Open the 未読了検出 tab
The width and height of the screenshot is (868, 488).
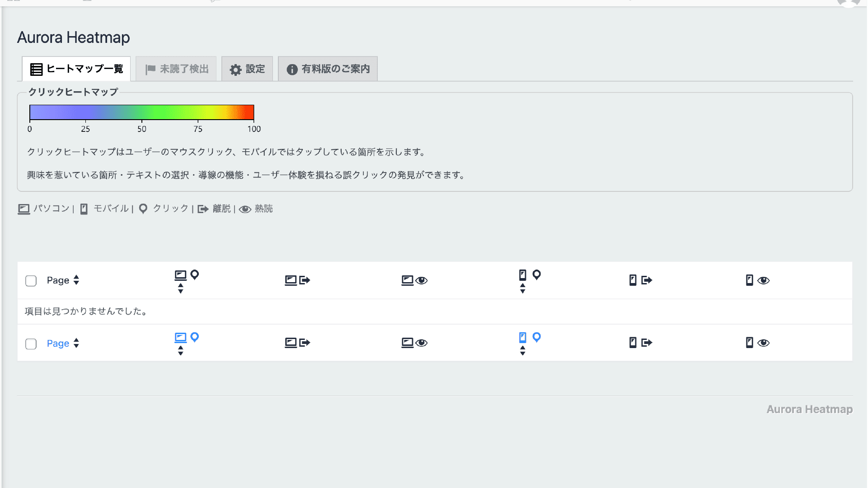click(176, 69)
